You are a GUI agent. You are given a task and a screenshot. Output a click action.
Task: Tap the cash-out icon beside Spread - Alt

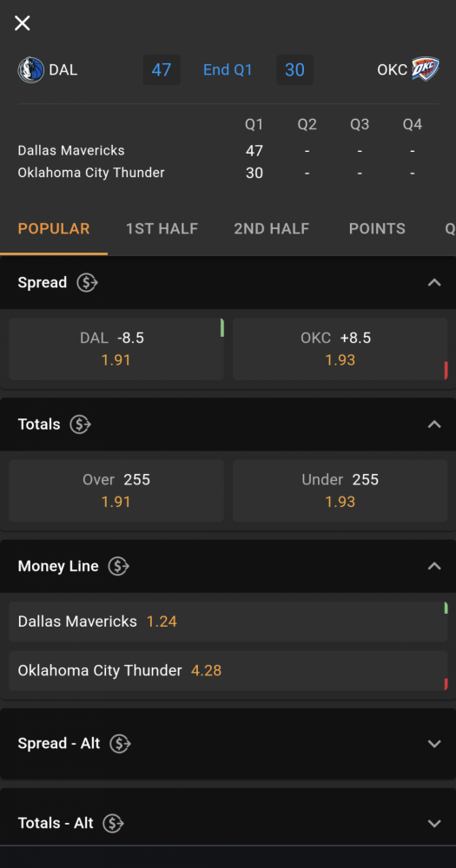click(120, 744)
